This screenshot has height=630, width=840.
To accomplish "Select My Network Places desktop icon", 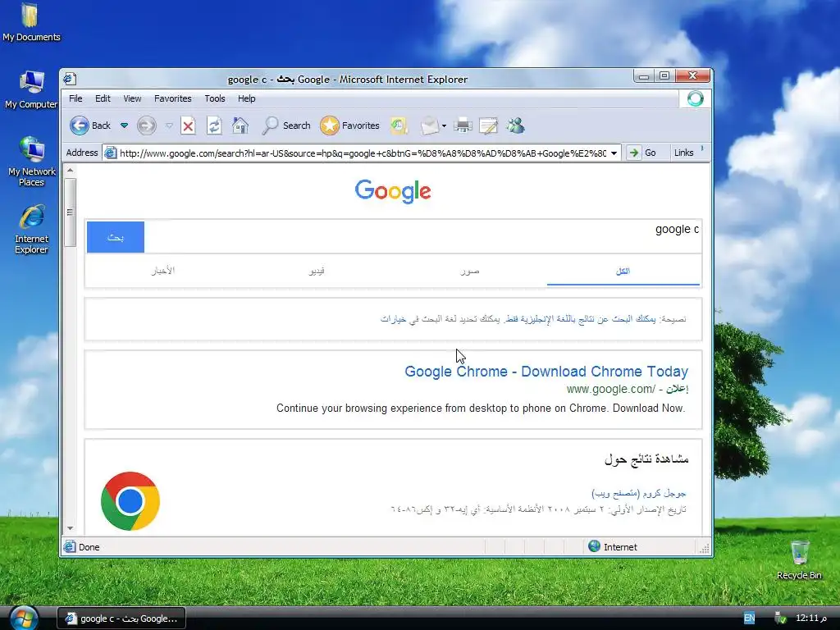I will (x=32, y=162).
